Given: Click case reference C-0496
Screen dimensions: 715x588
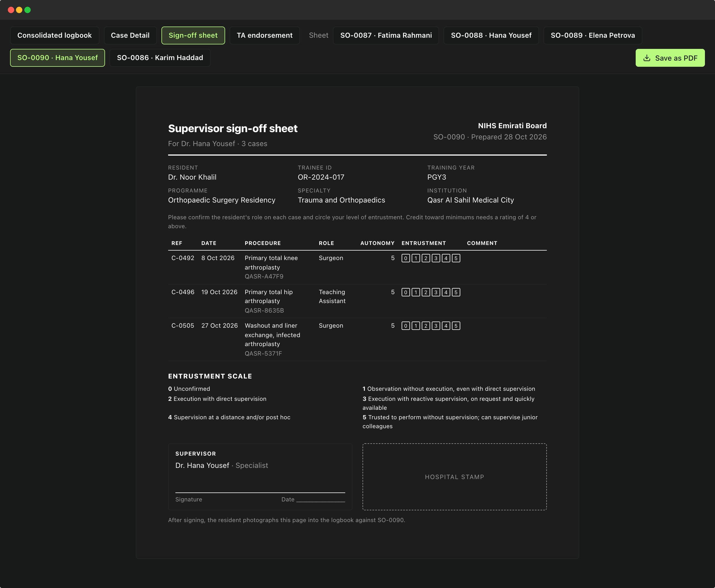Looking at the screenshot, I should coord(183,292).
